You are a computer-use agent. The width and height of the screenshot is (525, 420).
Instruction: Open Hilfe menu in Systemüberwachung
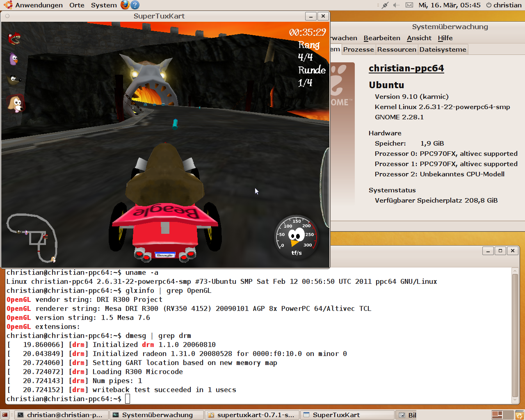[x=445, y=38]
